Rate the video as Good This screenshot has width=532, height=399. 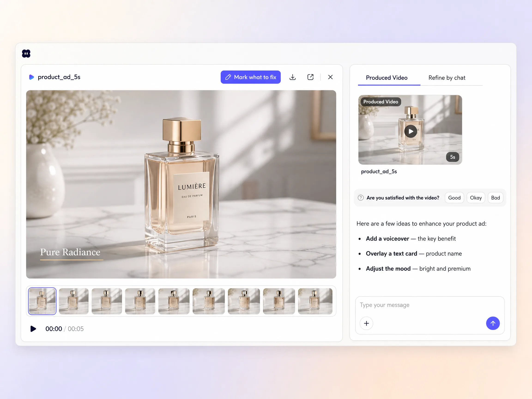point(454,198)
